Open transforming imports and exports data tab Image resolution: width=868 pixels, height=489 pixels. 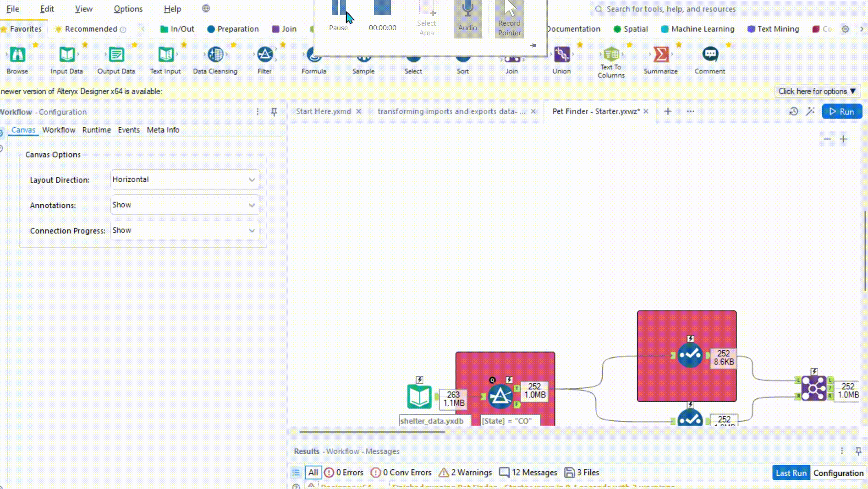[451, 111]
